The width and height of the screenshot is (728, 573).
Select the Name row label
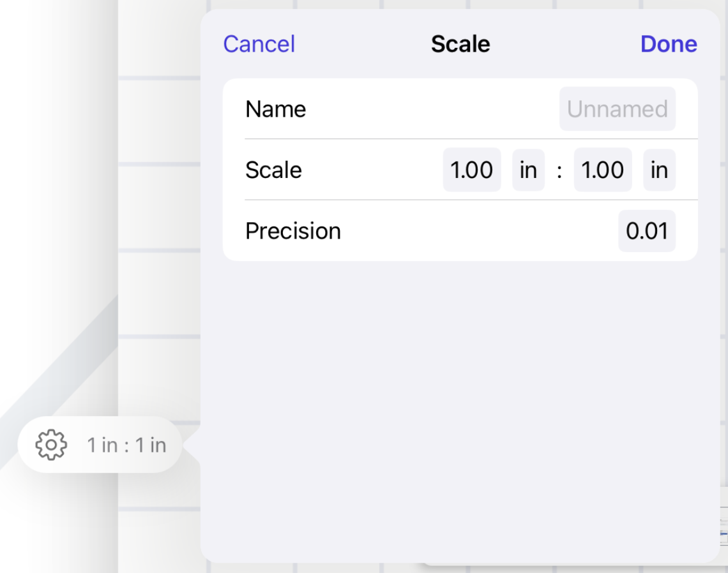pos(275,109)
